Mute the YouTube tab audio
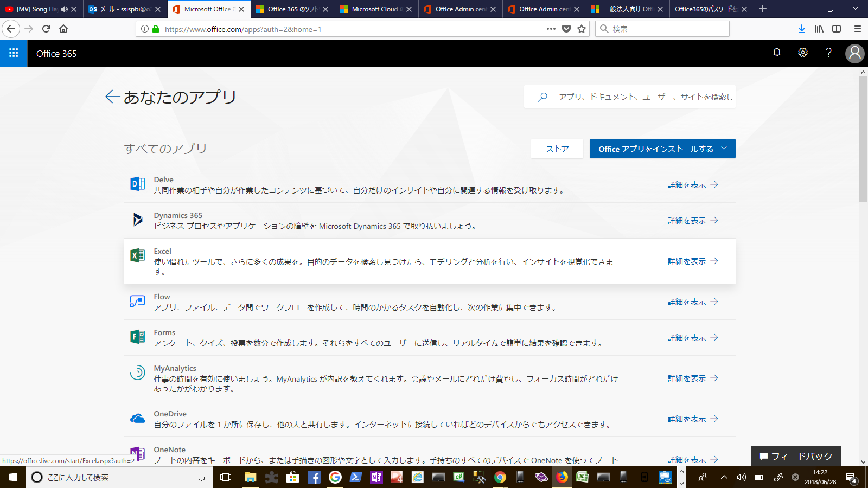Image resolution: width=868 pixels, height=488 pixels. [64, 9]
